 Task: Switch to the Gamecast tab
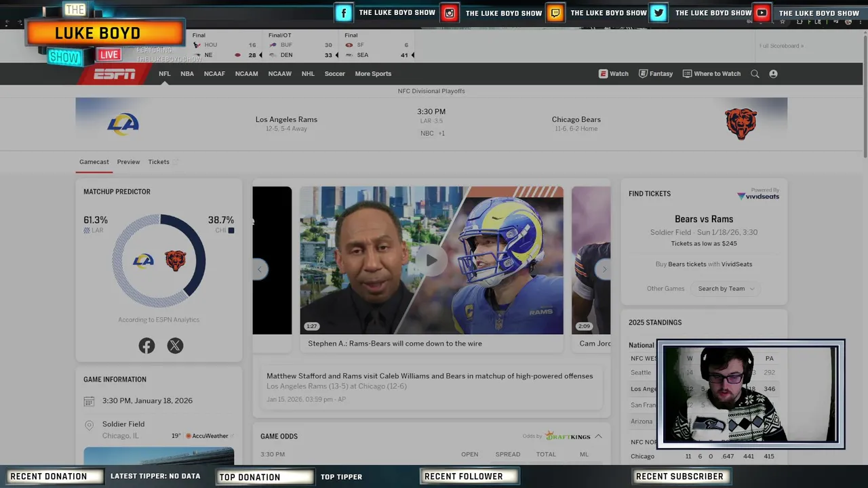coord(94,162)
